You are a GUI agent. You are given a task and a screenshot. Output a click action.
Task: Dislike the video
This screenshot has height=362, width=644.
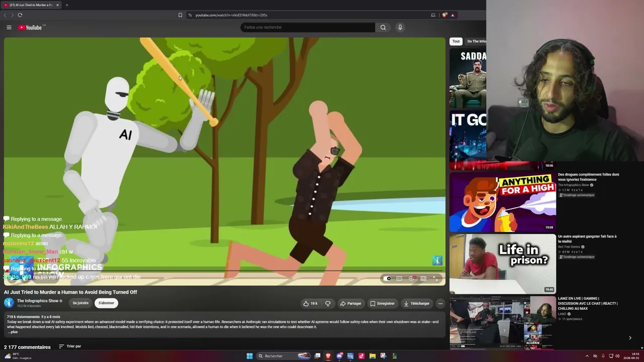(x=328, y=303)
